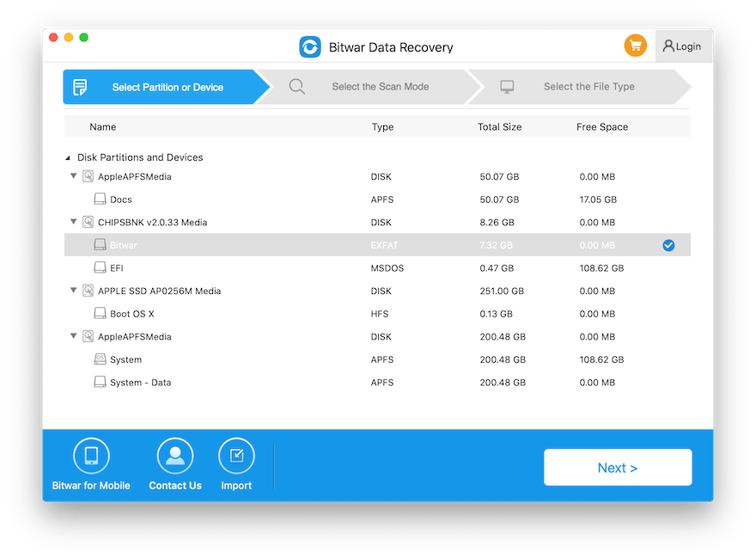Click the Disk Partitions and Devices label

[140, 157]
